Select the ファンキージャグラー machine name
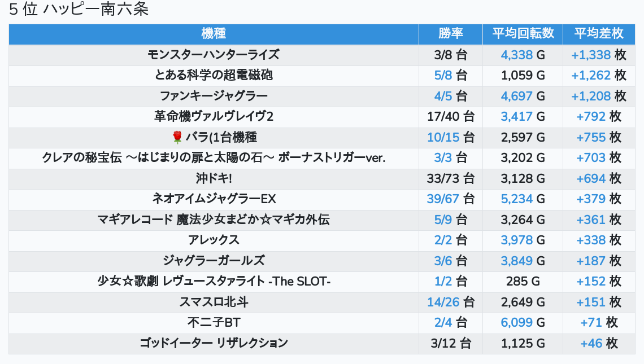644x364 pixels. click(214, 96)
